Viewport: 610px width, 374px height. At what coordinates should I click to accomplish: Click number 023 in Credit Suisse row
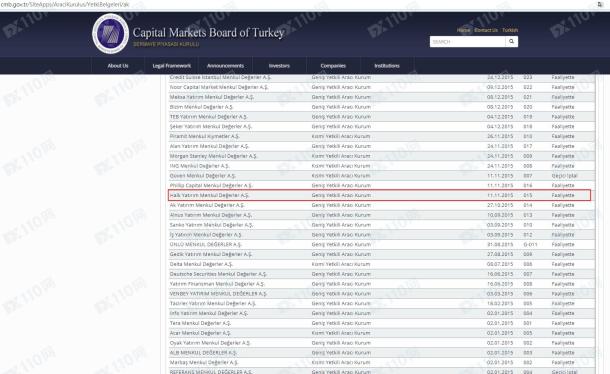tap(528, 77)
